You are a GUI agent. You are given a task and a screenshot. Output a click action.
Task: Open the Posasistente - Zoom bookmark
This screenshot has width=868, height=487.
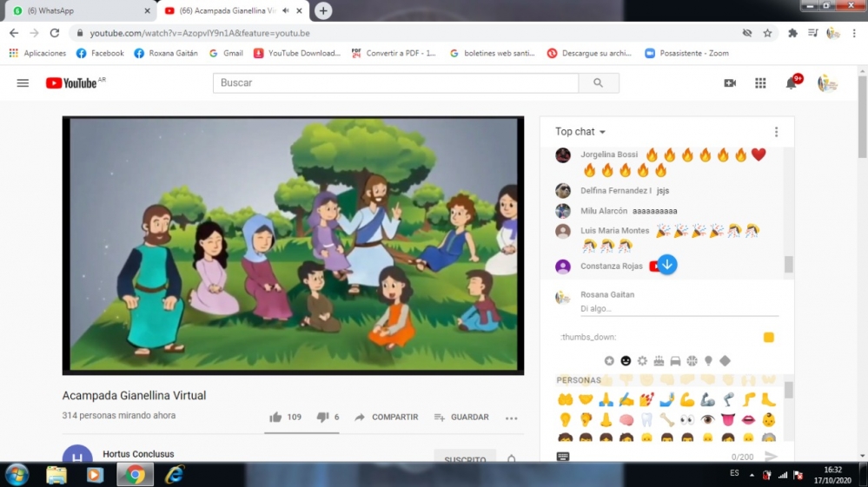pos(687,53)
